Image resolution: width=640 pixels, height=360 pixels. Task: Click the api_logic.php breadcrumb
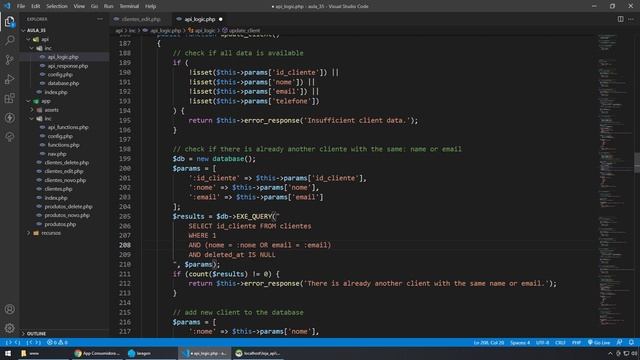pos(165,30)
